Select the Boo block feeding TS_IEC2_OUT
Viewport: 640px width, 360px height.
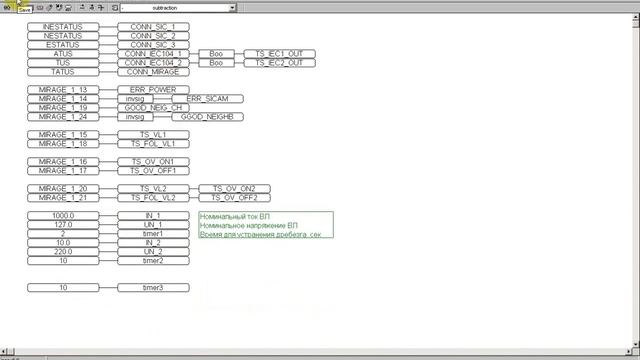[x=216, y=63]
